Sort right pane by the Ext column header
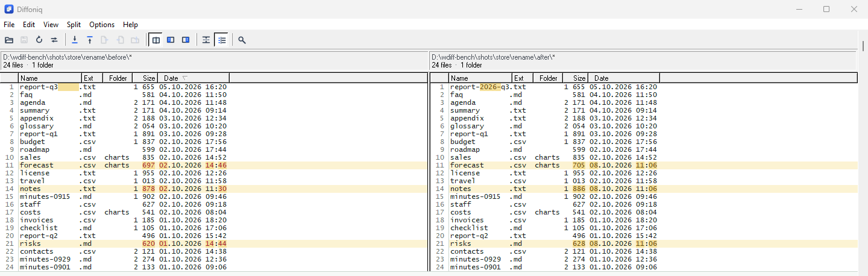 coord(523,78)
